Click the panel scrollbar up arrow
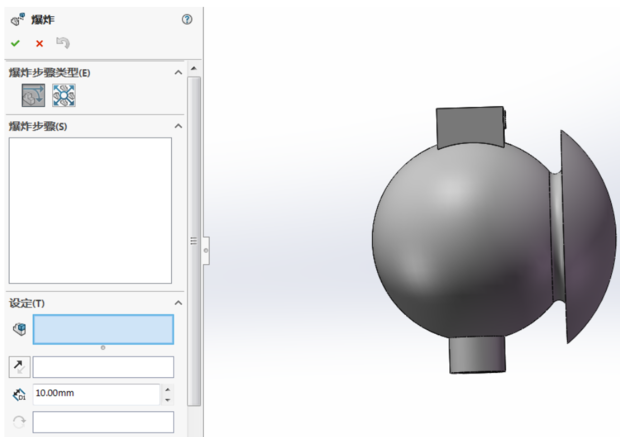Image resolution: width=620 pixels, height=437 pixels. (x=194, y=68)
